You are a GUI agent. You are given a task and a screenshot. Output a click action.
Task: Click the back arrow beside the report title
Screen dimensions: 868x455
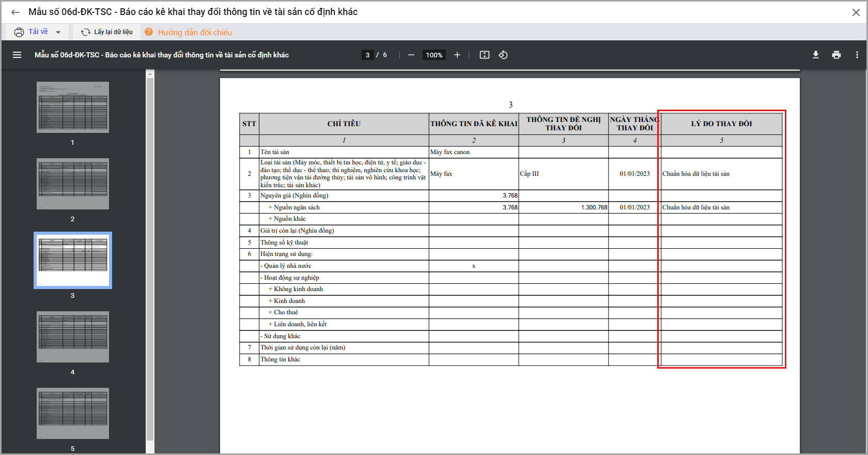pos(15,12)
